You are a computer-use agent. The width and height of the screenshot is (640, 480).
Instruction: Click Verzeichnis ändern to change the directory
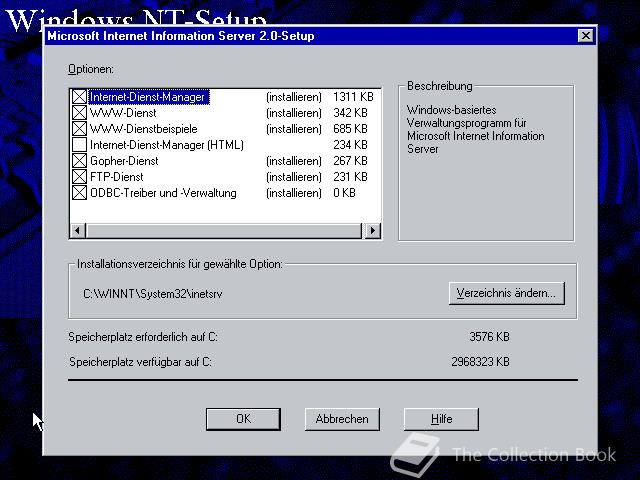pos(507,293)
